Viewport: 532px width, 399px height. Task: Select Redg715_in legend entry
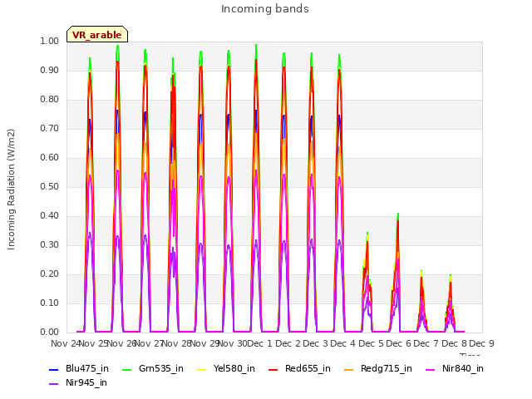378,368
